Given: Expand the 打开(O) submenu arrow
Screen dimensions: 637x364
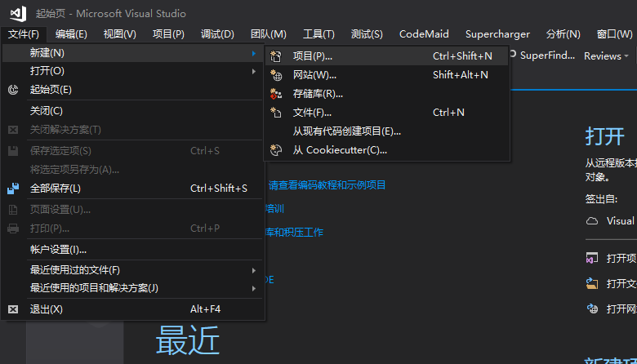Looking at the screenshot, I should (x=253, y=72).
